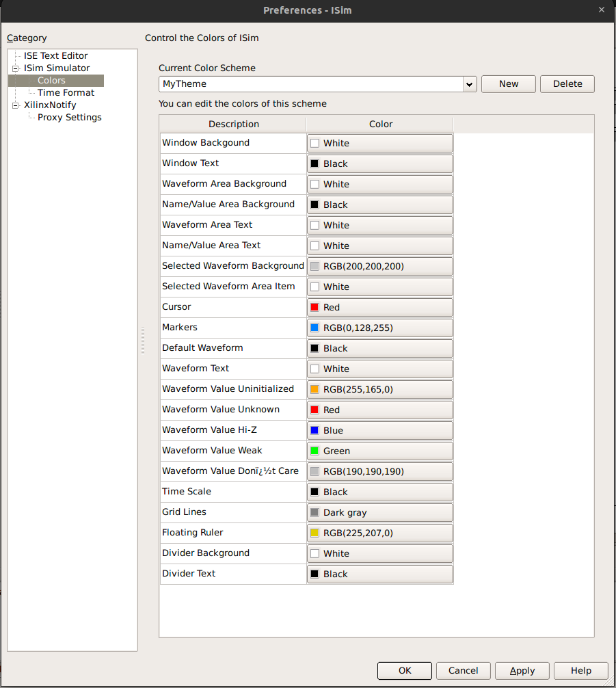
Task: Open the Time Format category
Action: [x=66, y=92]
